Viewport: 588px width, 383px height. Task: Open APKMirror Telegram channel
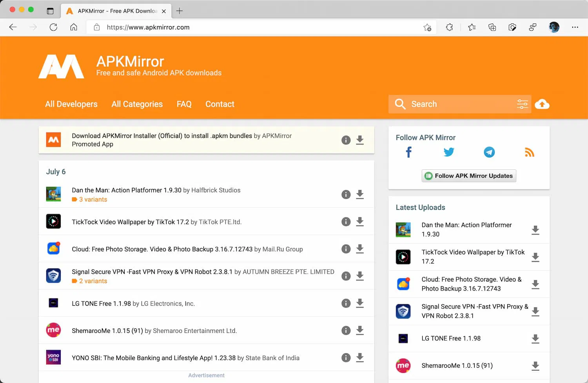pyautogui.click(x=489, y=152)
